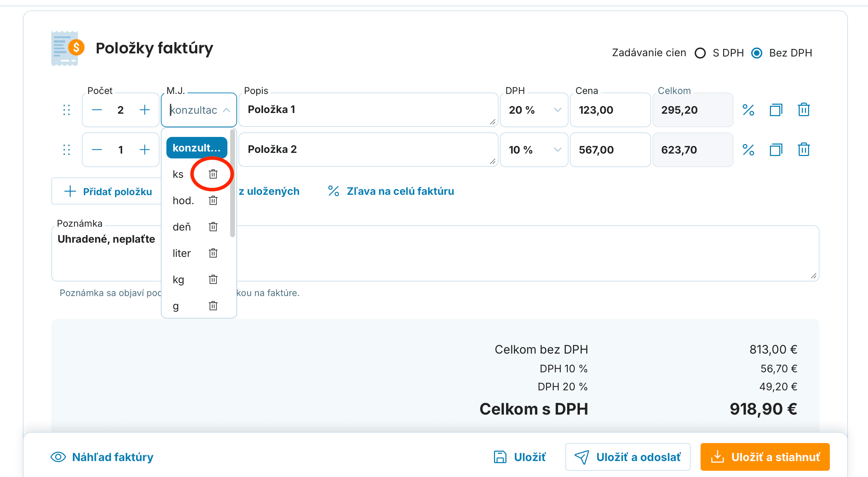Screen dimensions: 868x477
Task: Edit the Cena field showing 123,00
Action: (610, 110)
